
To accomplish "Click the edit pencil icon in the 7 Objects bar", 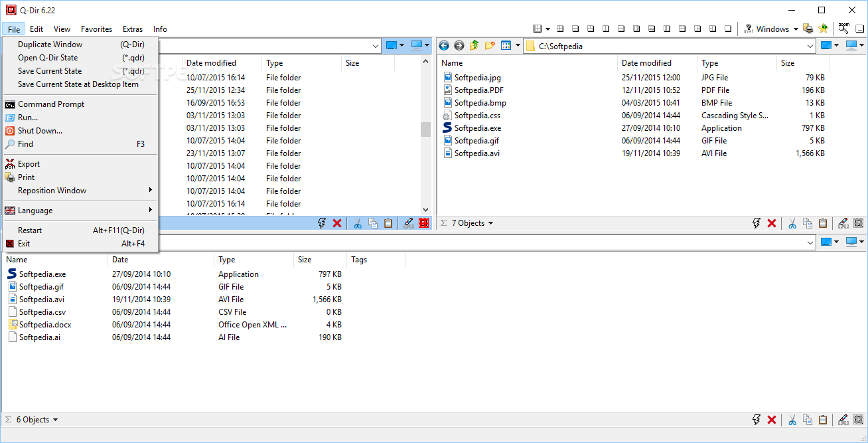I will (x=843, y=223).
